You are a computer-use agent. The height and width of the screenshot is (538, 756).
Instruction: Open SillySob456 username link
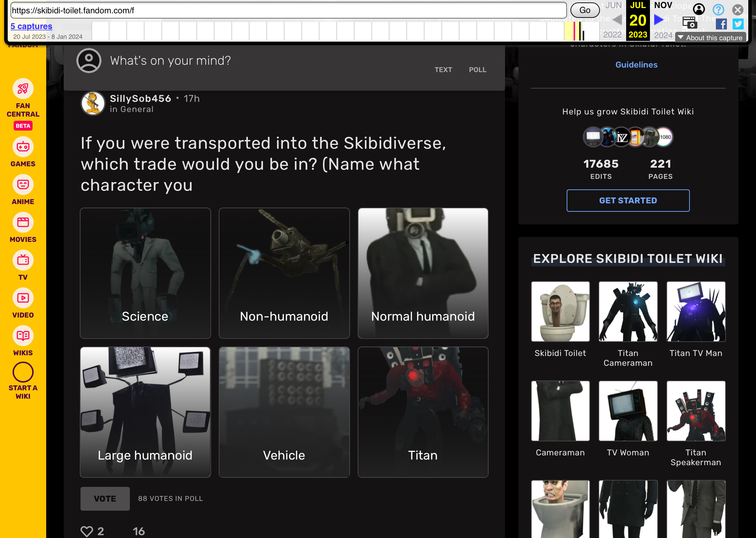140,99
